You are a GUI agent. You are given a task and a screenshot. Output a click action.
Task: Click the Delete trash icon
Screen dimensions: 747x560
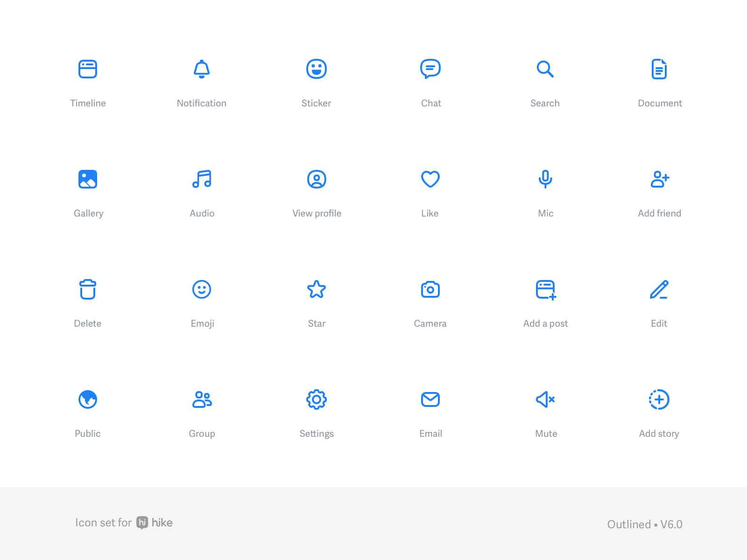click(x=88, y=289)
